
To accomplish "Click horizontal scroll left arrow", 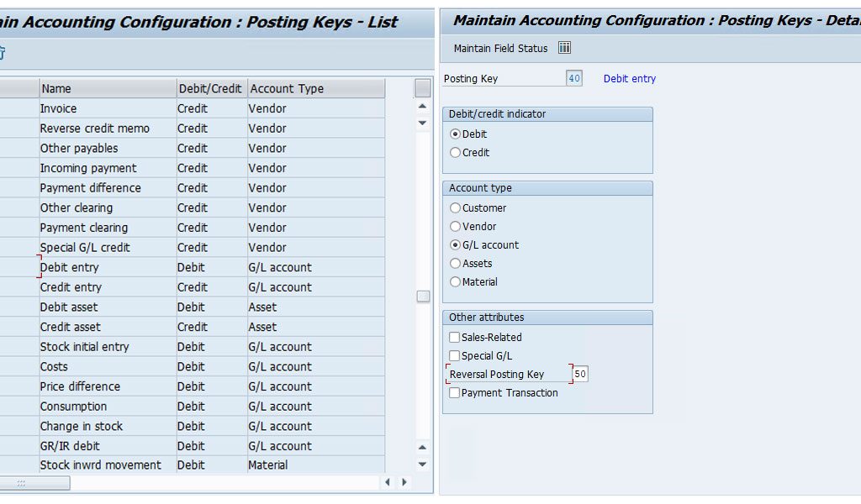I will click(x=388, y=482).
